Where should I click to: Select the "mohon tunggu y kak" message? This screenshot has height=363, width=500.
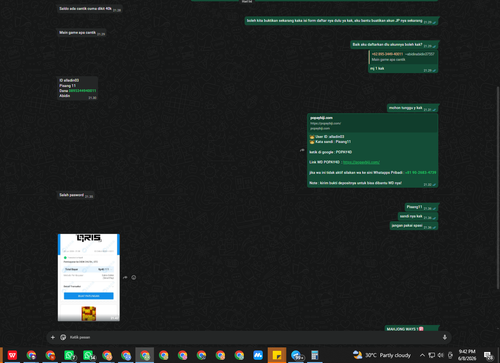tap(412, 108)
